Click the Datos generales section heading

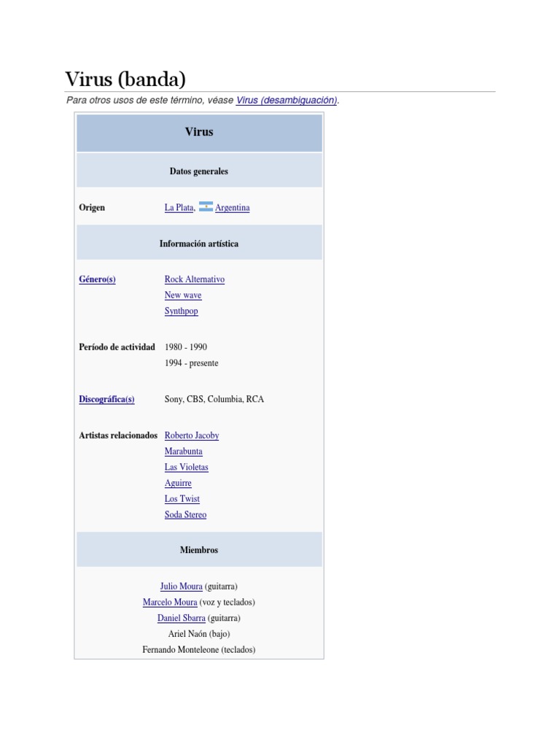(199, 171)
